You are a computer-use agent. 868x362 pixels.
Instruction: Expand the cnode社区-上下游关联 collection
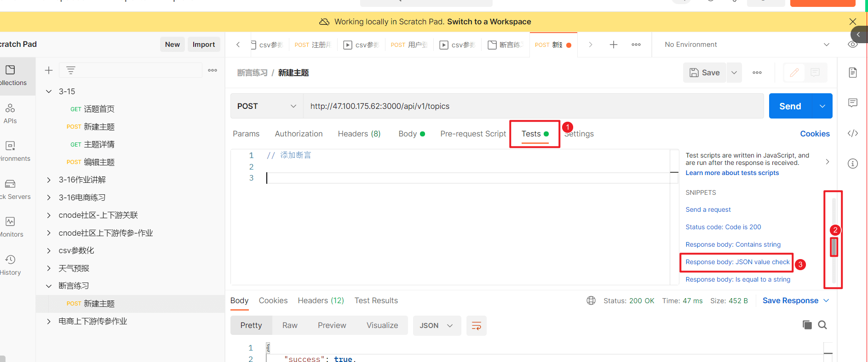[x=49, y=215]
